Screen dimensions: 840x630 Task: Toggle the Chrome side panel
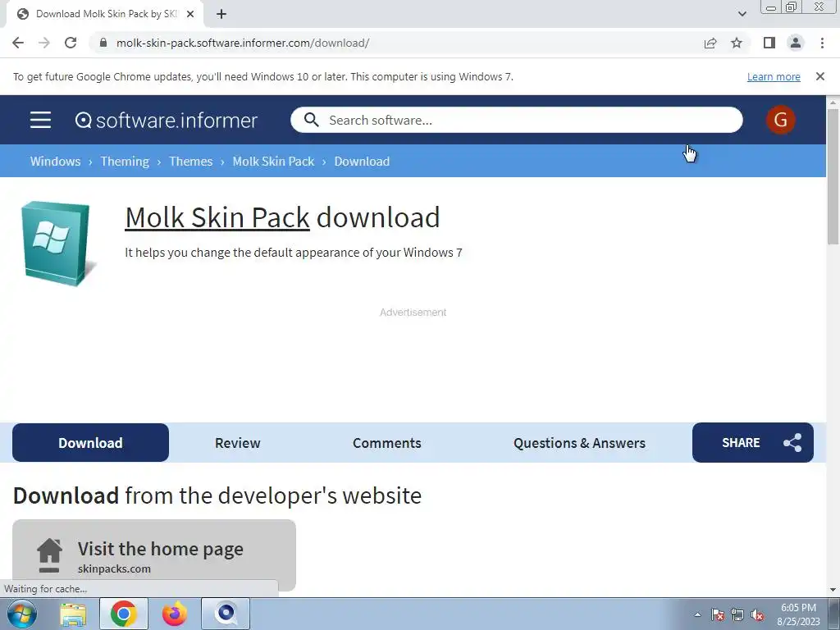coord(769,43)
